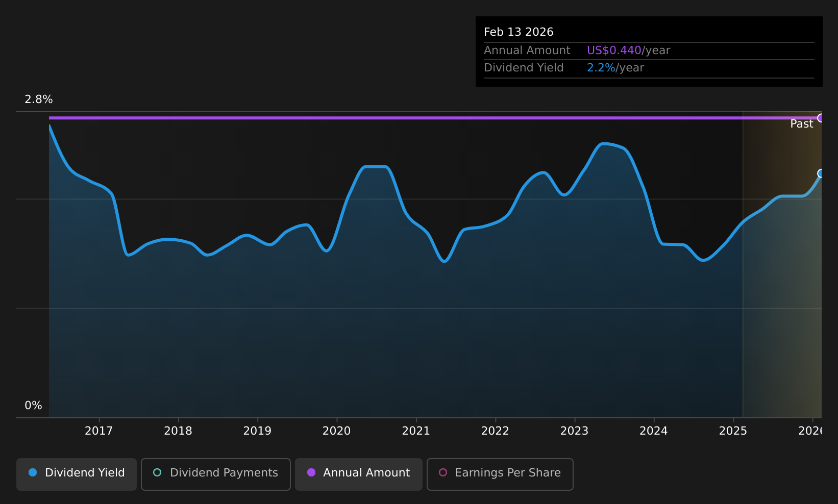The image size is (838, 504).
Task: Click the 2024 x-axis label
Action: [x=654, y=431]
